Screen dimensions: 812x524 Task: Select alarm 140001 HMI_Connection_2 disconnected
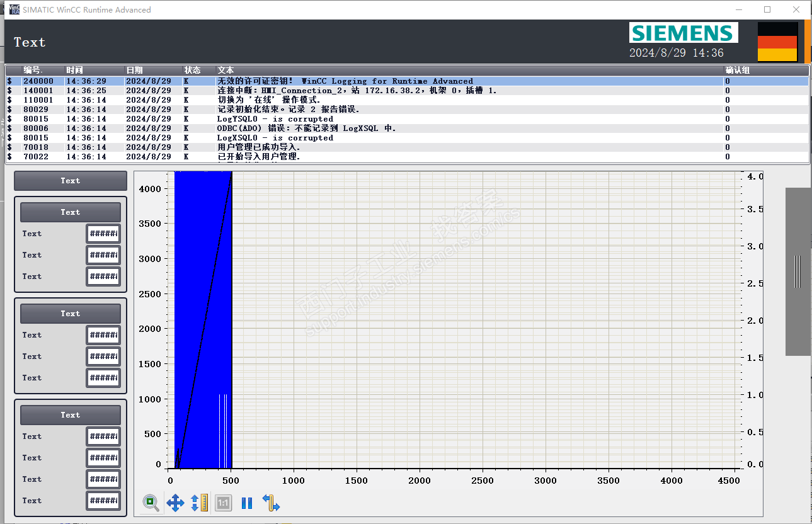pos(407,91)
